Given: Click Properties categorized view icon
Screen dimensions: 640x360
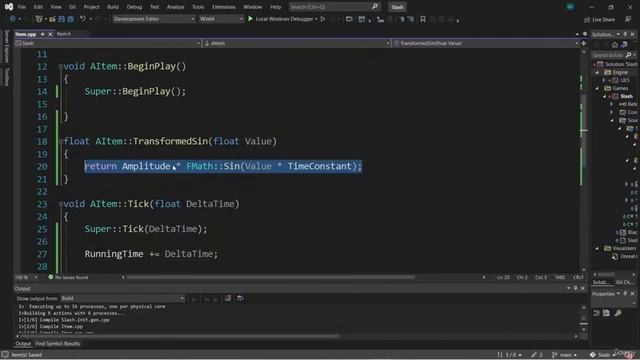Looking at the screenshot, I should 597,313.
